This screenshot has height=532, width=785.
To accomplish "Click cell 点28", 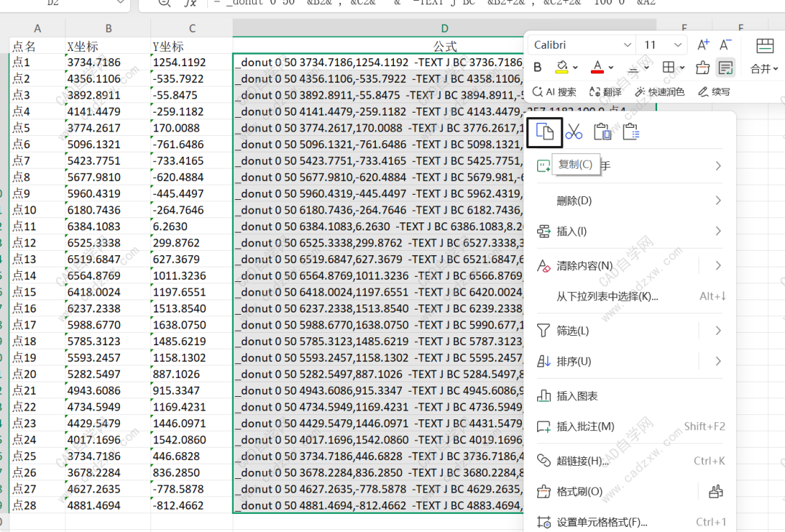I will coord(37,506).
